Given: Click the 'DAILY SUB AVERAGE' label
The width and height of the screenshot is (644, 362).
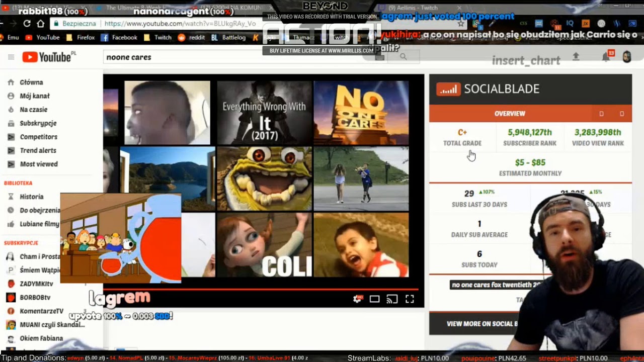Looking at the screenshot, I should click(479, 235).
